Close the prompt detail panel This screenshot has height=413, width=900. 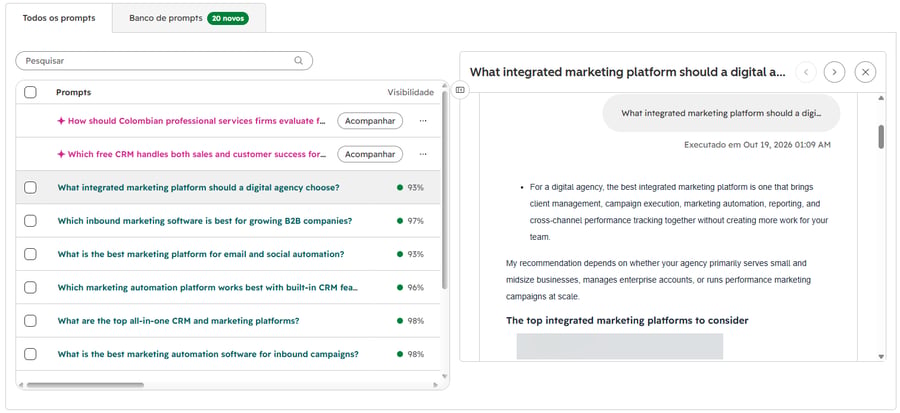click(x=865, y=72)
